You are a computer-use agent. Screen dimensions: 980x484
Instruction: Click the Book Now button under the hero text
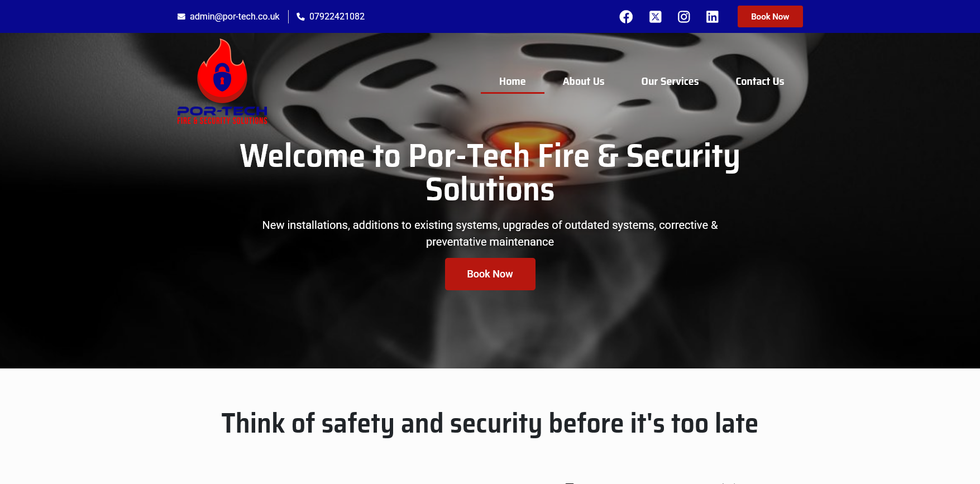point(490,274)
